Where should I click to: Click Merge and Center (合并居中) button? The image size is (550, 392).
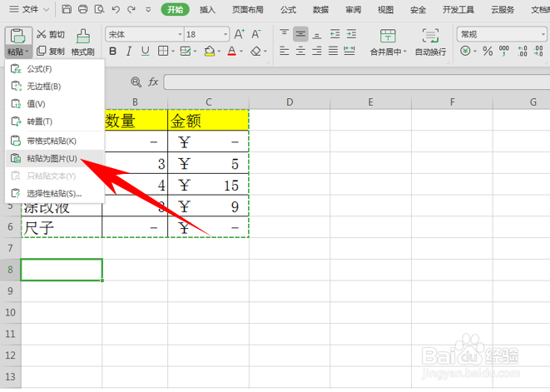click(x=388, y=42)
